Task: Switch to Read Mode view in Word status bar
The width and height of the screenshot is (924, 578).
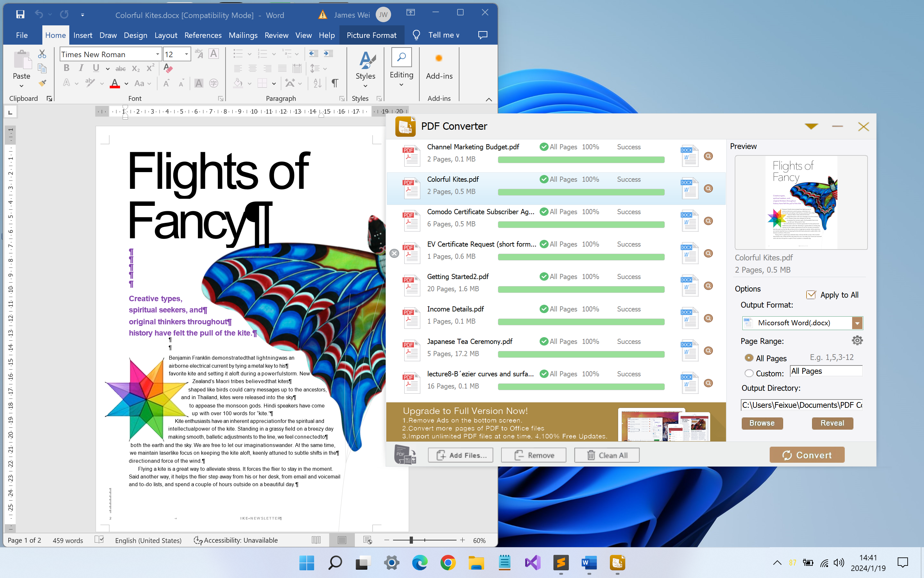Action: [x=316, y=540]
